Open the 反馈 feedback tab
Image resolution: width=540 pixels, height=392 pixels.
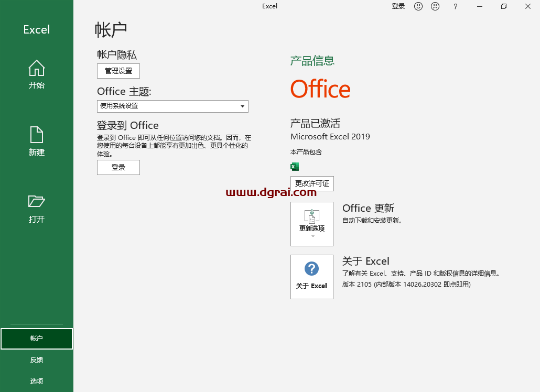click(37, 360)
